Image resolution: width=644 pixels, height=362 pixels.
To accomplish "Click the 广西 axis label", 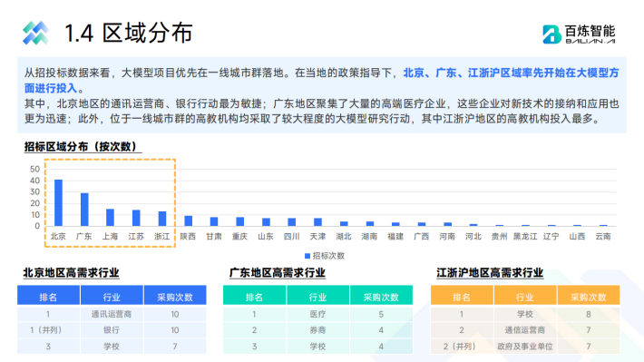I will coord(422,236).
